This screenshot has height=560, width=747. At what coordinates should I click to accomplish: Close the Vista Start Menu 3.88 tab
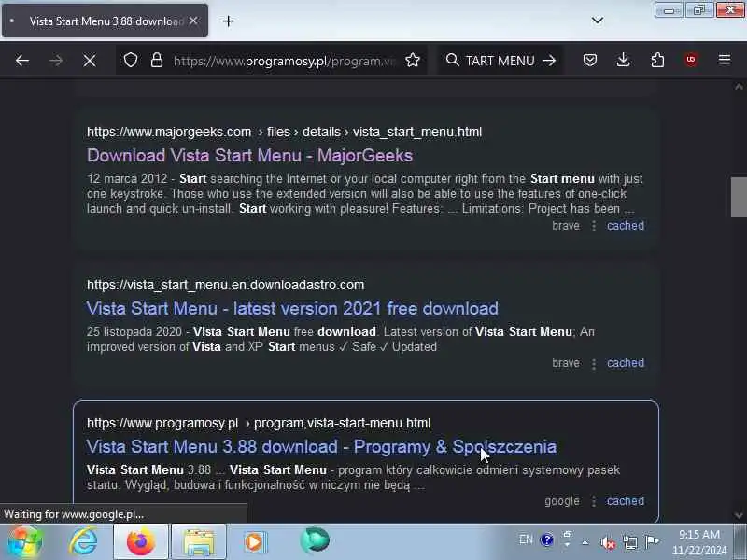tap(193, 21)
